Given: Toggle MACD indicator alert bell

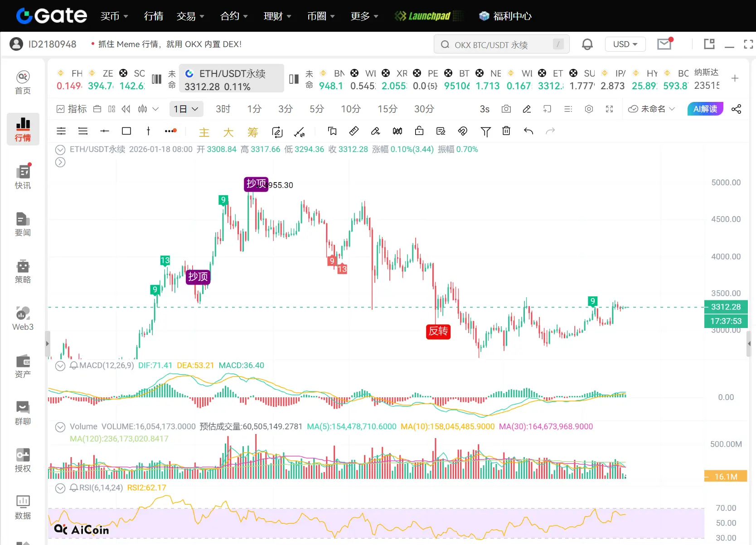Looking at the screenshot, I should [x=74, y=365].
